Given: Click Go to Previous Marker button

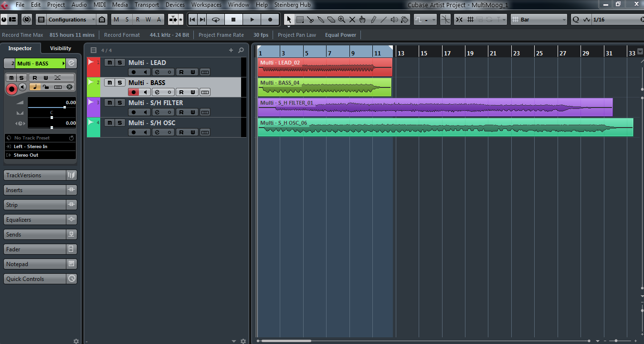Looking at the screenshot, I should coord(192,20).
